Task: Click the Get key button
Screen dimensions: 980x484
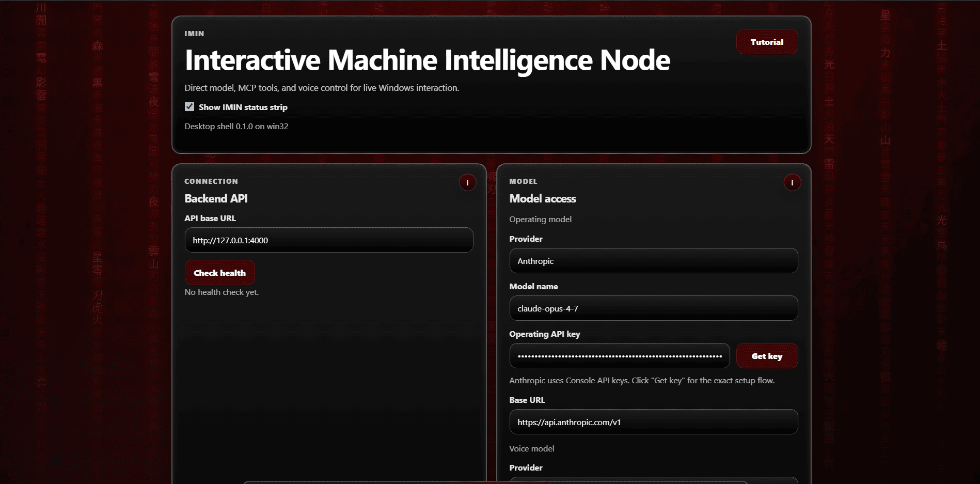Action: [767, 356]
